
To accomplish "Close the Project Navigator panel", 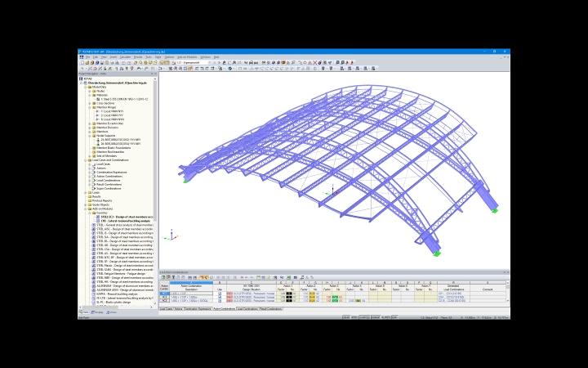I will pyautogui.click(x=156, y=74).
